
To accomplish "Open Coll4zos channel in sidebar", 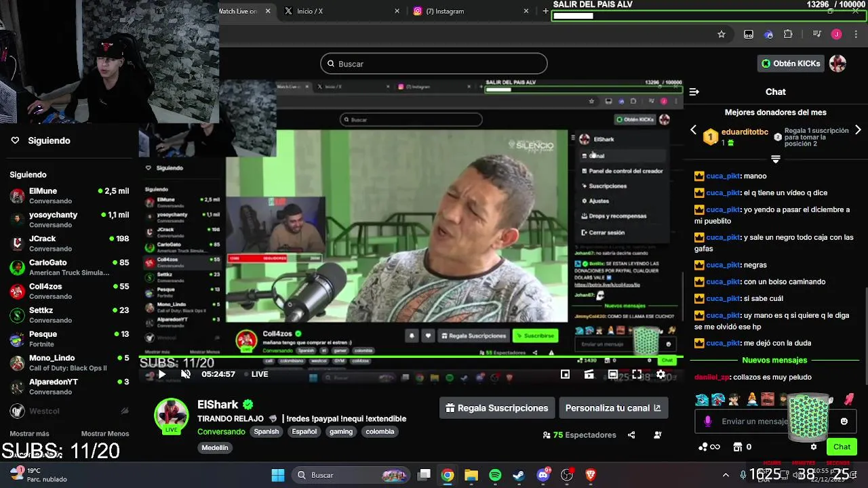I will [x=69, y=291].
